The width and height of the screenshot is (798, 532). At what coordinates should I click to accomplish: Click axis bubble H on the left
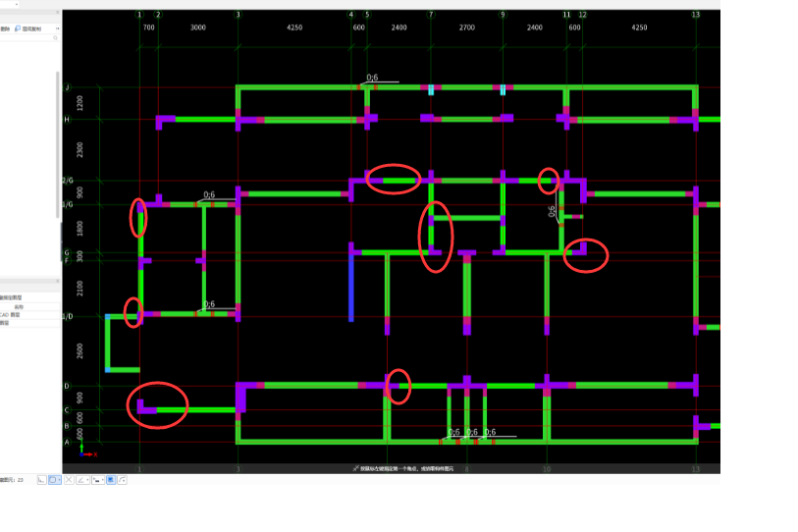[67, 119]
